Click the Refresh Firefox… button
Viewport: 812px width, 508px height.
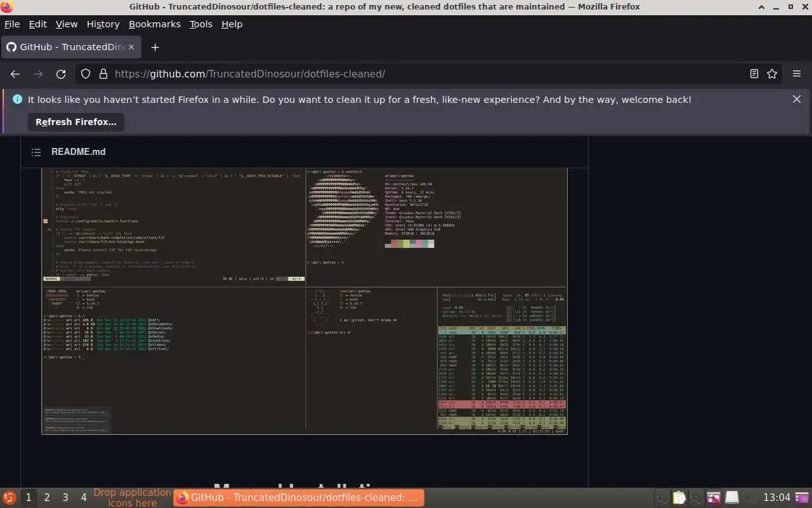[76, 122]
